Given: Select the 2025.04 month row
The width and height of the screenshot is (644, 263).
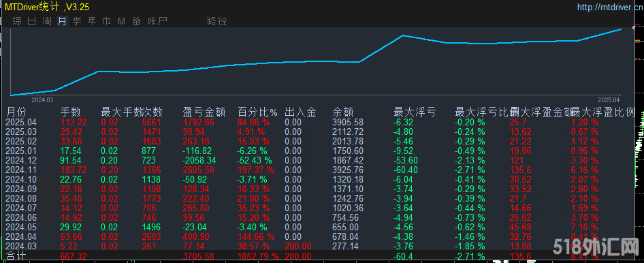Looking at the screenshot, I should [x=321, y=122].
